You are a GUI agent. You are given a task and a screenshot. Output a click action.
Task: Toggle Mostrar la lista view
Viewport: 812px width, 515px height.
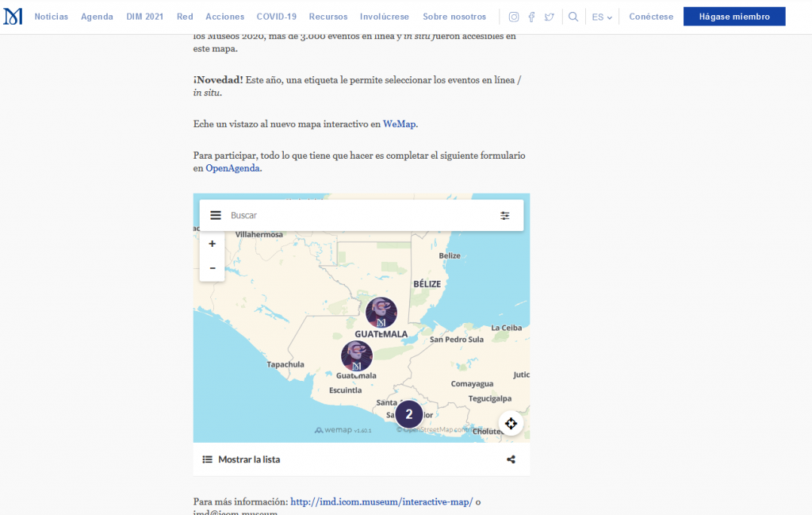[x=241, y=459]
